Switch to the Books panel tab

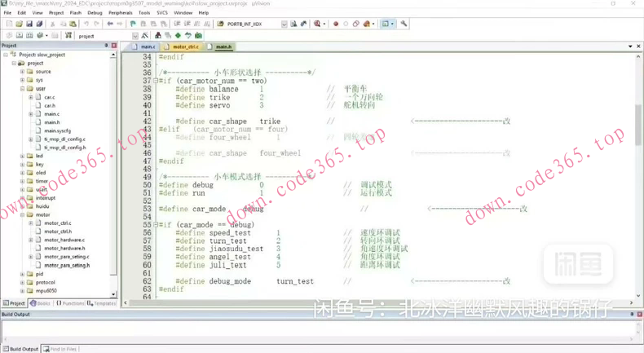(x=41, y=303)
